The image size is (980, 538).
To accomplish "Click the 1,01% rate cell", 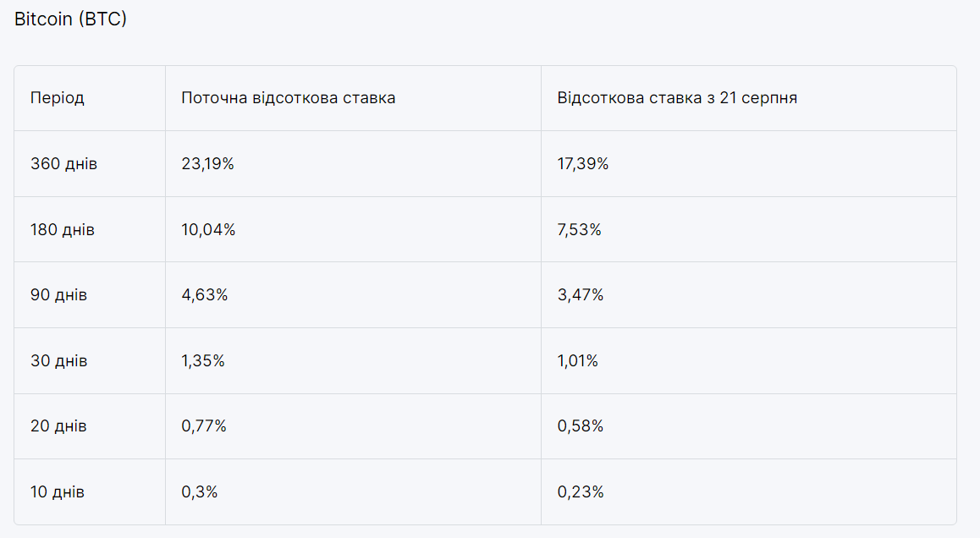I will click(x=578, y=361).
